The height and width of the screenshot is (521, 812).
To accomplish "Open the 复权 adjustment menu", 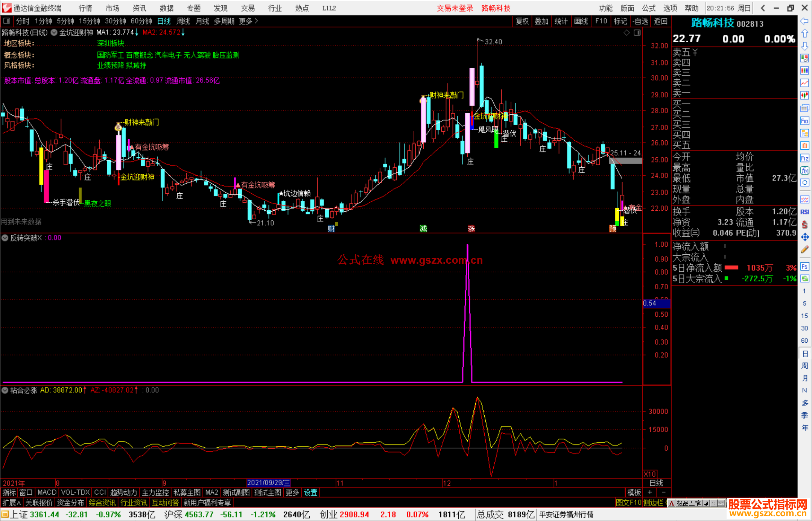I will coord(522,21).
